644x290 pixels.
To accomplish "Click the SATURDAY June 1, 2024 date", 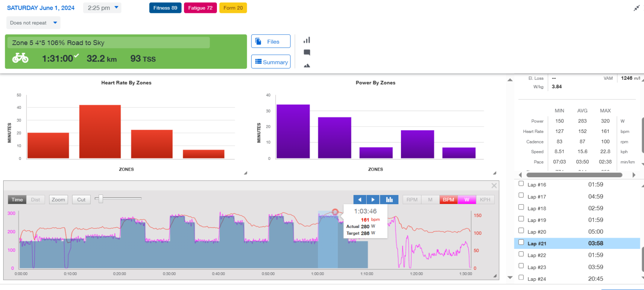I will point(41,8).
